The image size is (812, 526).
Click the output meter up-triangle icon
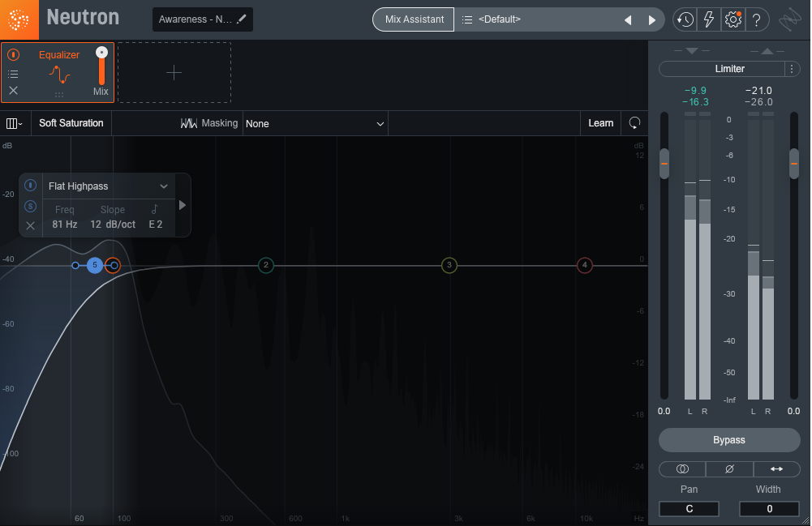tap(767, 51)
